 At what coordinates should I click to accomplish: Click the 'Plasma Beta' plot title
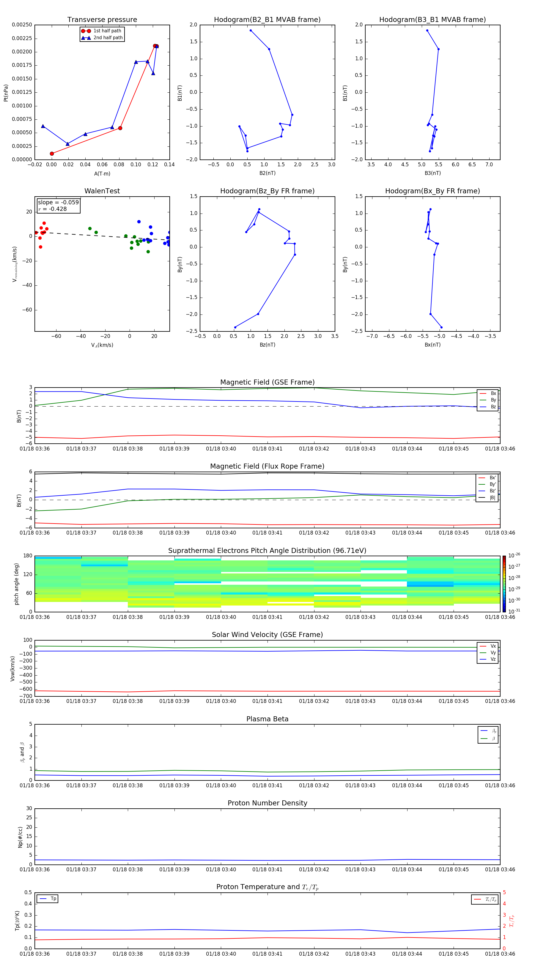pyautogui.click(x=267, y=719)
